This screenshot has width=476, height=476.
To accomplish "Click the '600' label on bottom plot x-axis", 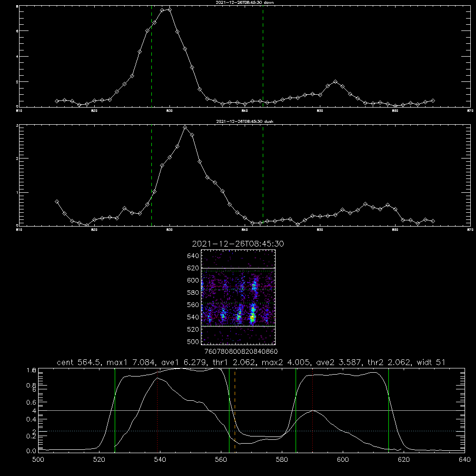I will click(x=343, y=460).
